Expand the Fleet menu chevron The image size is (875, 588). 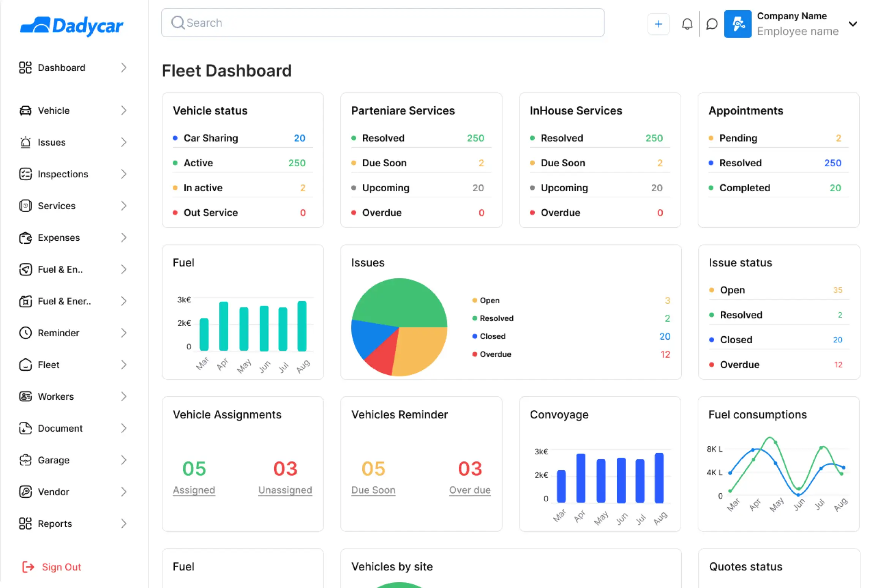pos(123,365)
